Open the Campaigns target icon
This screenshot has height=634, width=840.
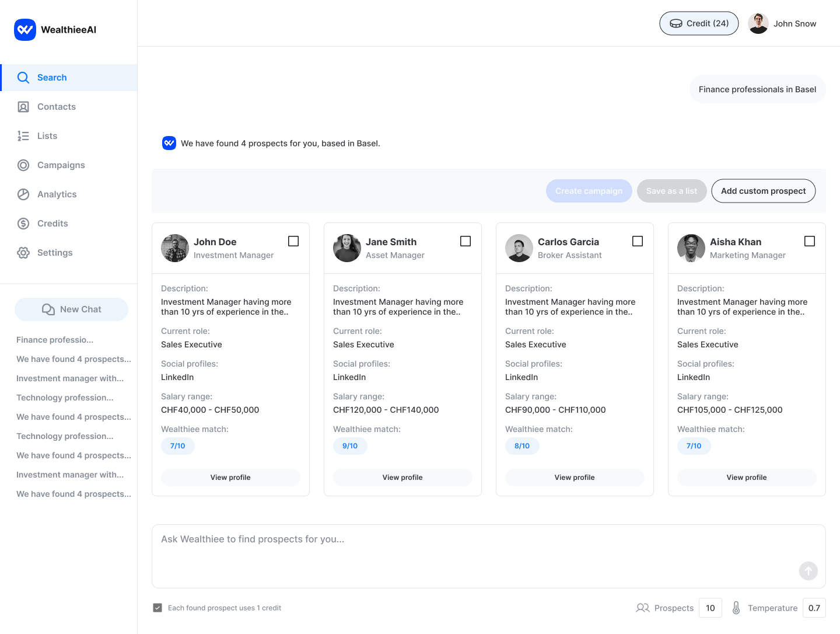(23, 165)
